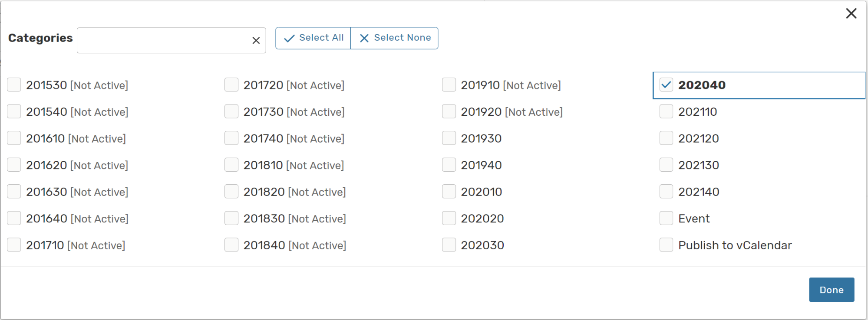
Task: Clear the Categories search field
Action: pos(256,40)
